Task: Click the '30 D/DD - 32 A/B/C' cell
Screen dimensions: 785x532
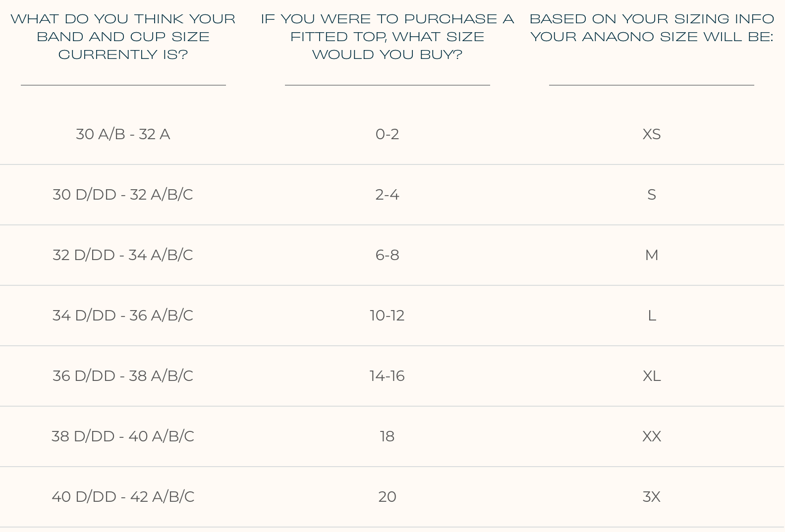Action: click(x=123, y=195)
